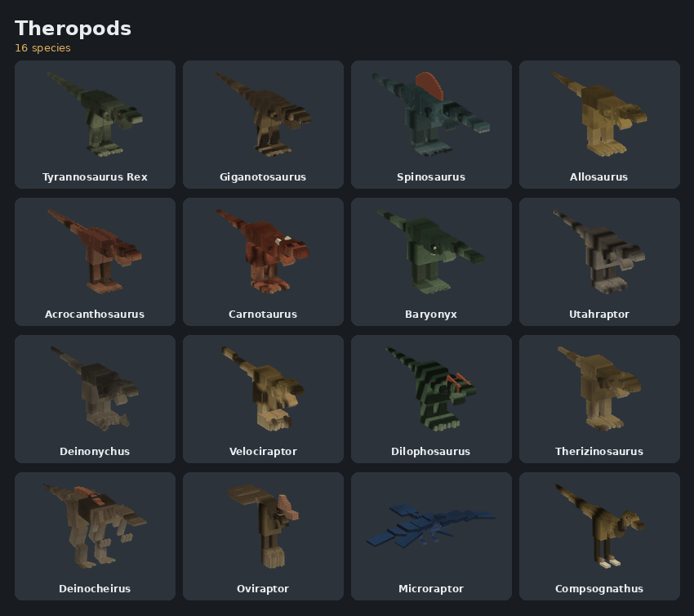Click the 'Tyrannosaurus Rex' name label
Screen dimensions: 694x616
coord(95,177)
